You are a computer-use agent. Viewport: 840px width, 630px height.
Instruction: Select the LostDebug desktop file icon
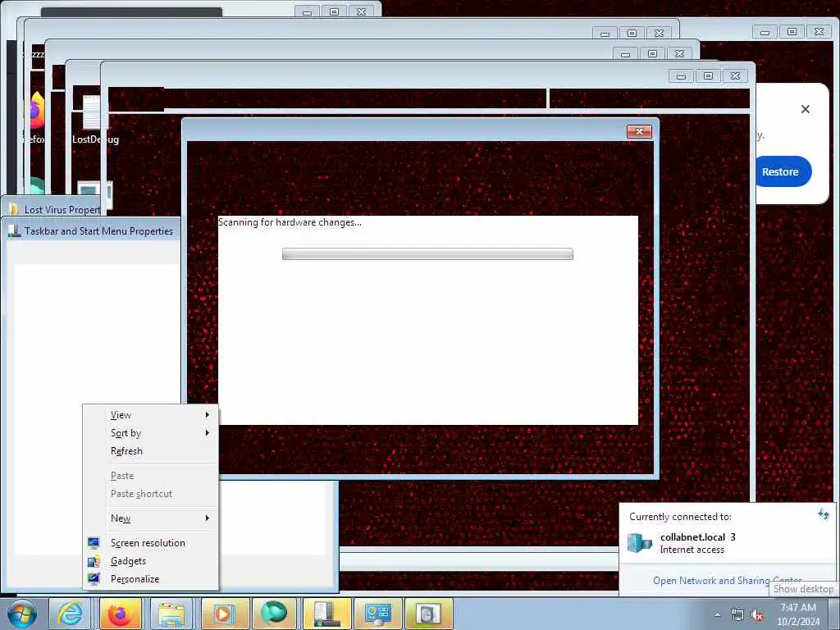tap(92, 112)
